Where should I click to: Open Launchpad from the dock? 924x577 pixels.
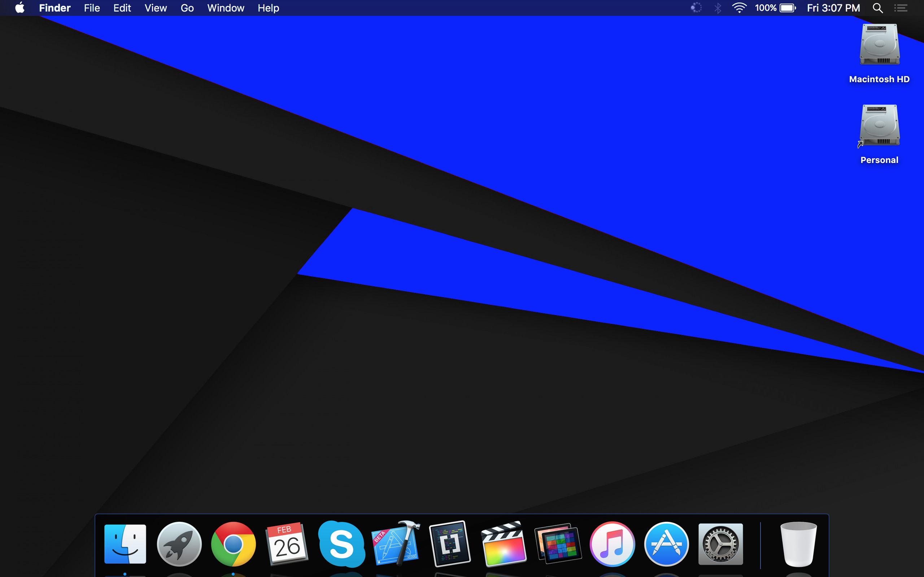coord(179,544)
